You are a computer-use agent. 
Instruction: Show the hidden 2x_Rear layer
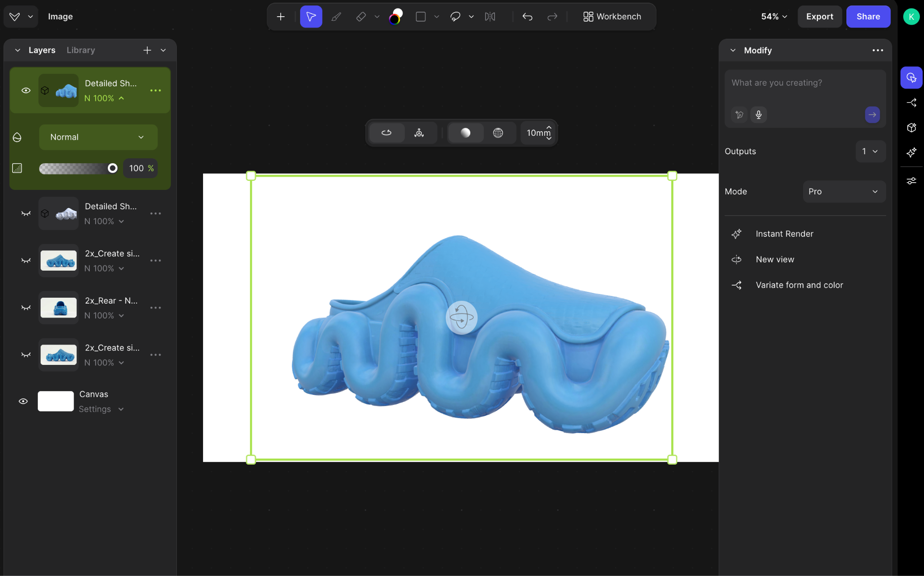[26, 308]
